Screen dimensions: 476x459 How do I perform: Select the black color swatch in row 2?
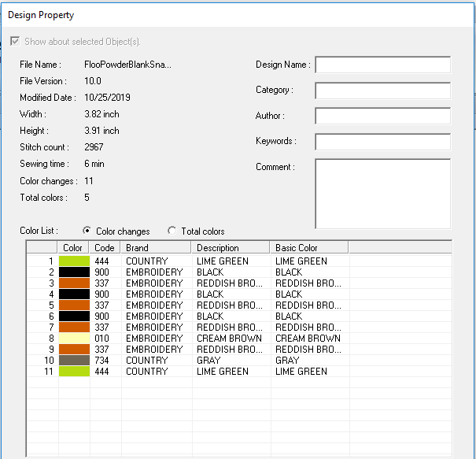[74, 272]
